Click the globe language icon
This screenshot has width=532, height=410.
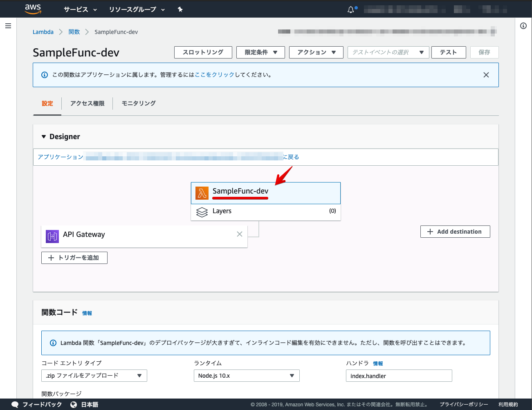pos(74,404)
